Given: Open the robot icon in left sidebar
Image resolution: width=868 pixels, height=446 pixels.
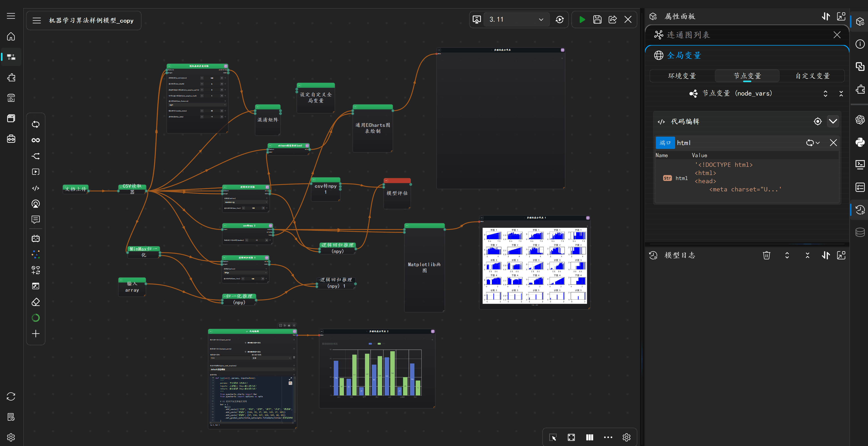Looking at the screenshot, I should click(x=11, y=139).
